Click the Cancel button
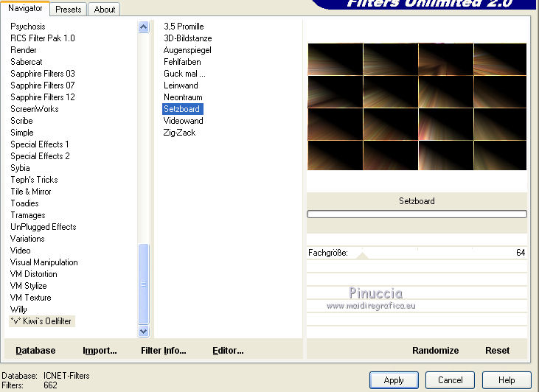Screen dimensions: 539x392 point(450,380)
